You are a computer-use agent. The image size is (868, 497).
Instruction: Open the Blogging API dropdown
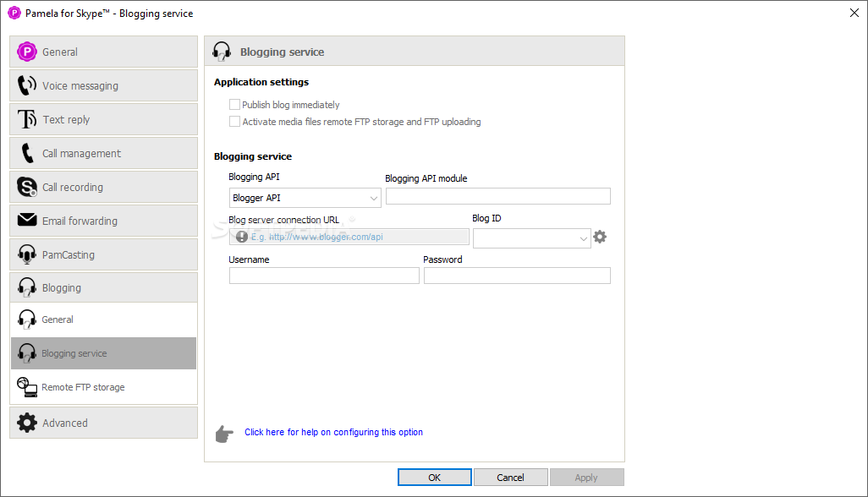pyautogui.click(x=305, y=198)
